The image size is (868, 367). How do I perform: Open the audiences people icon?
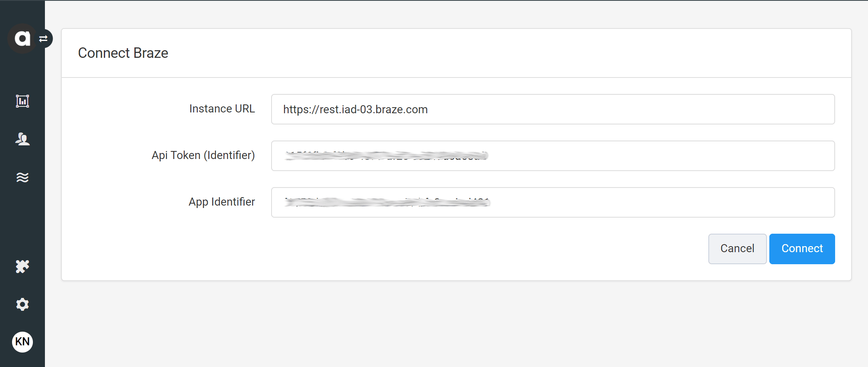pyautogui.click(x=22, y=139)
